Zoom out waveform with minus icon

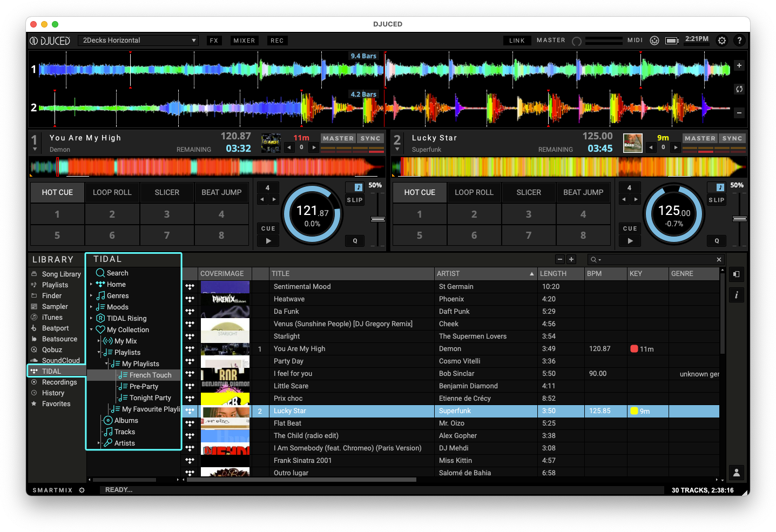click(739, 113)
